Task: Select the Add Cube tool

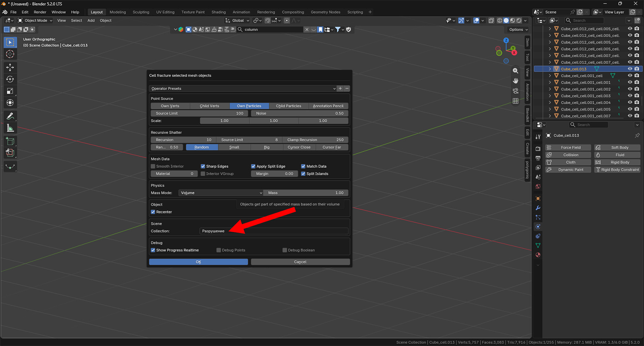Action: pyautogui.click(x=10, y=141)
